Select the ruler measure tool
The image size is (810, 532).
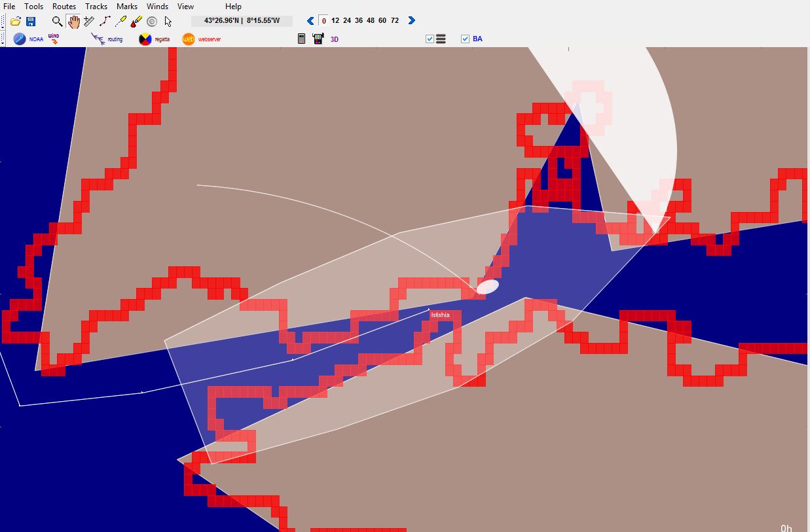coord(89,21)
